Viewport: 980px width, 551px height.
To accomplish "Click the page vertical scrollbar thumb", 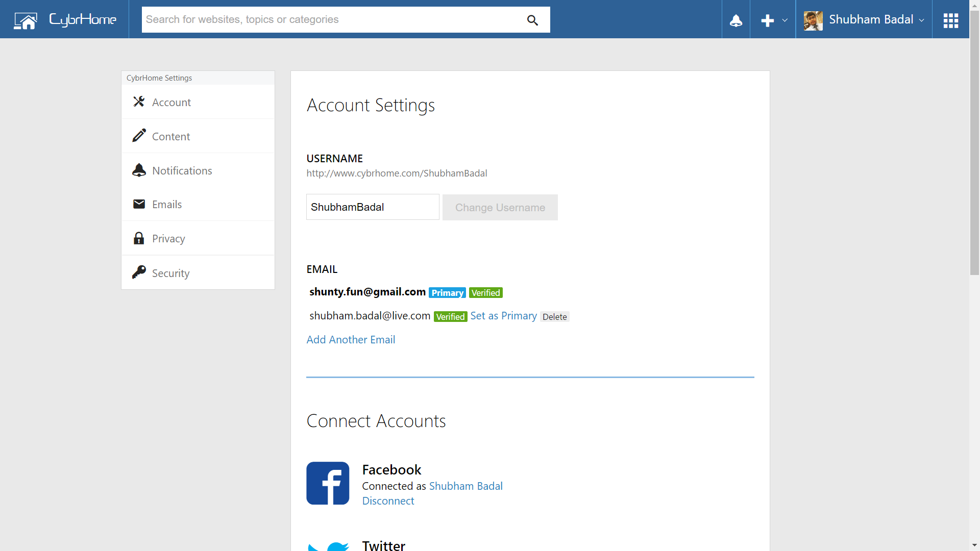I will coord(974,143).
